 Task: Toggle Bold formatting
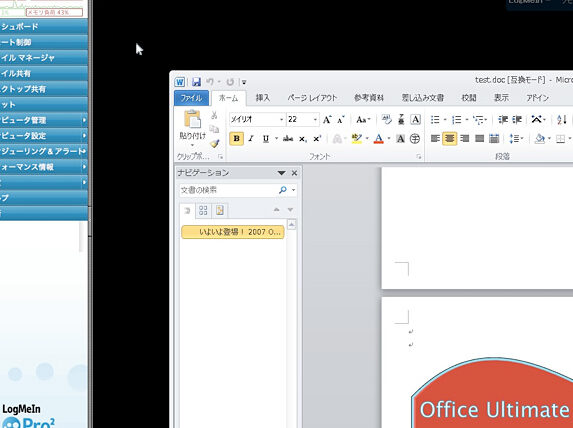pyautogui.click(x=236, y=139)
